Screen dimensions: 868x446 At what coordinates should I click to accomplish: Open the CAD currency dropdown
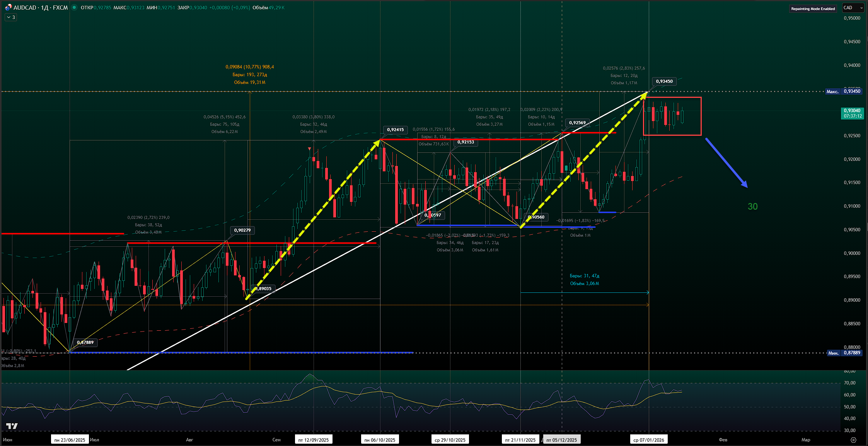[x=853, y=8]
